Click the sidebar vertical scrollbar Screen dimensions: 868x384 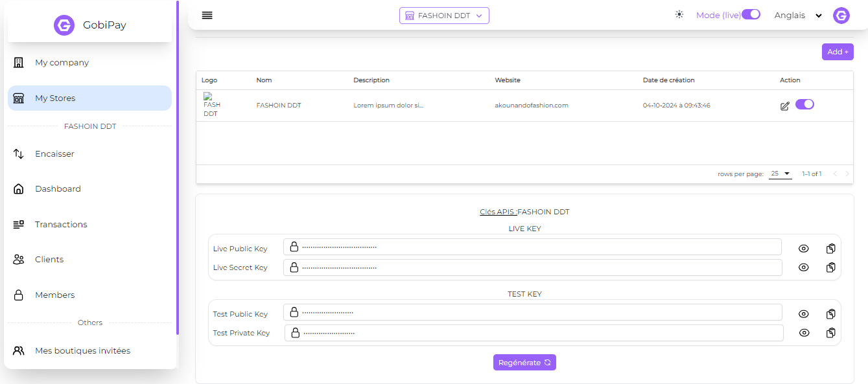pos(178,168)
